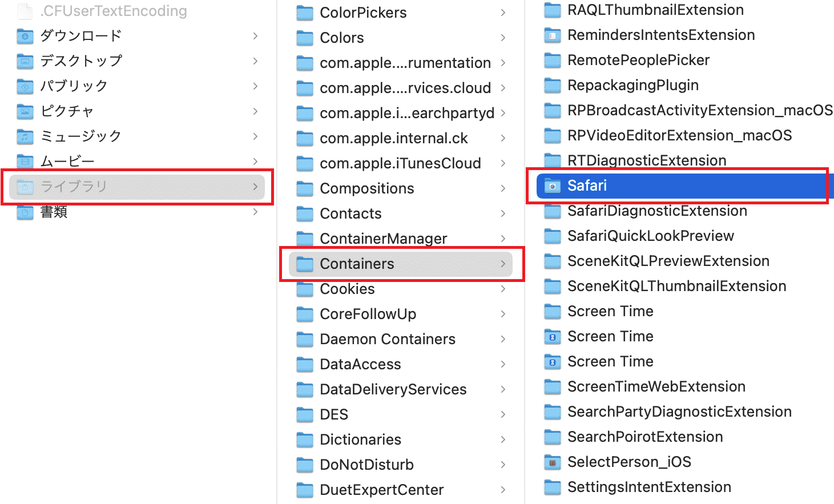Select the Daemon Containers folder name
The image size is (834, 504).
388,339
